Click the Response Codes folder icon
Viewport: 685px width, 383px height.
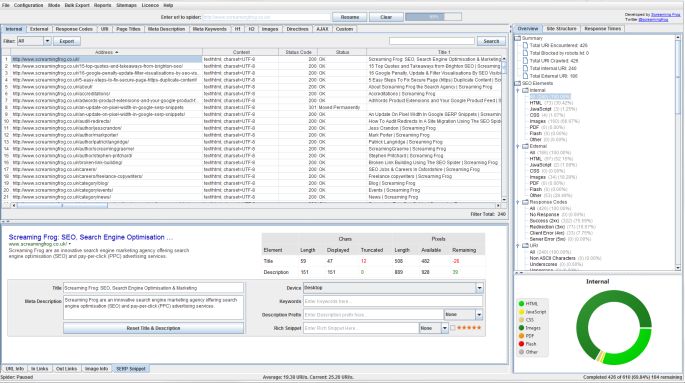526,202
